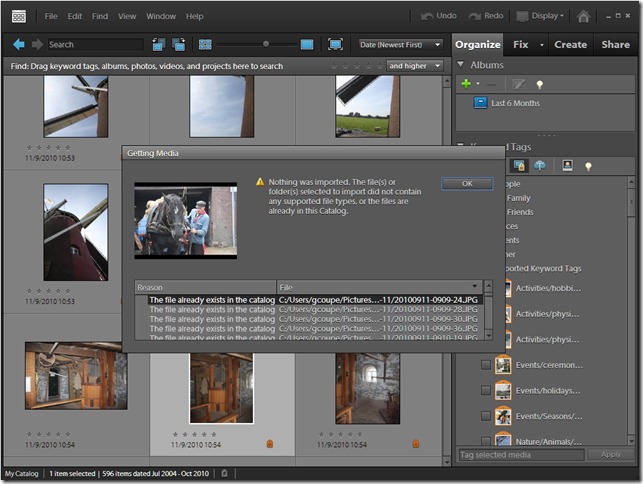
Task: Enable the Events/Seasons tag checkbox
Action: point(486,415)
